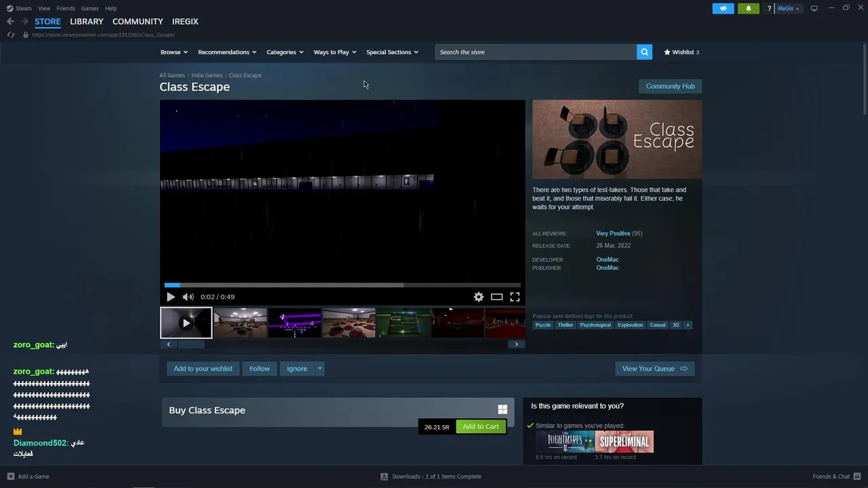Follow Class Escape
Viewport: 868px width, 488px height.
(259, 369)
